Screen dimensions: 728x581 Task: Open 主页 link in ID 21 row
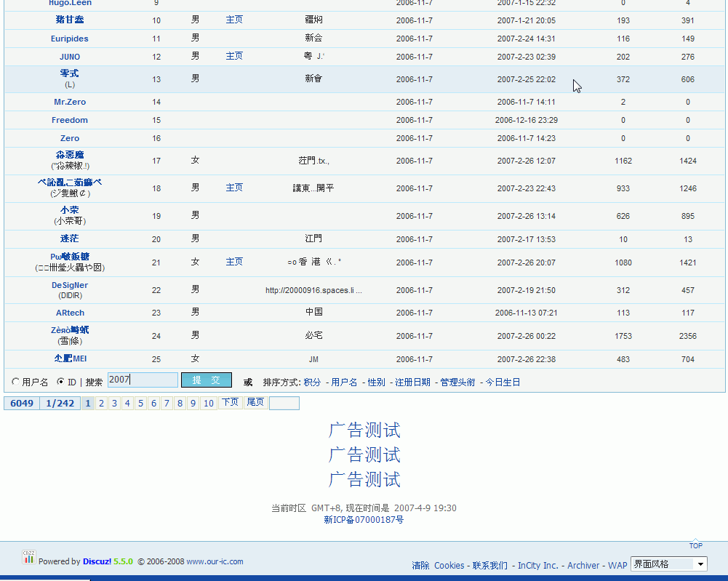pos(234,262)
